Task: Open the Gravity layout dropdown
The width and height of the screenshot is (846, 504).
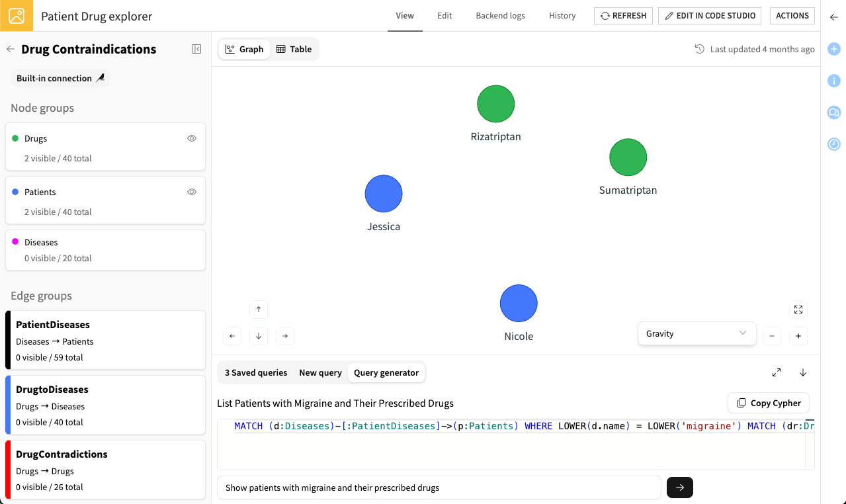Action: point(697,333)
